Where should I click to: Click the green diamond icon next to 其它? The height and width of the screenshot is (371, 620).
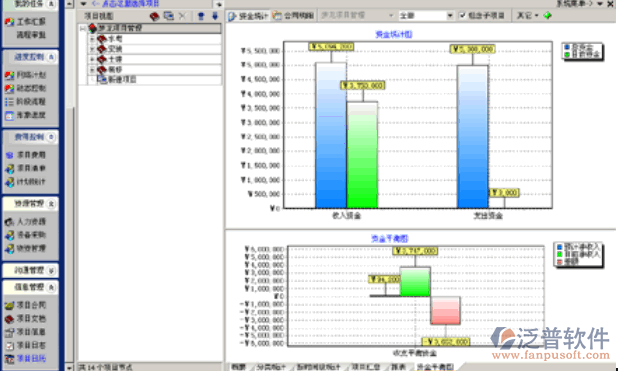click(548, 16)
